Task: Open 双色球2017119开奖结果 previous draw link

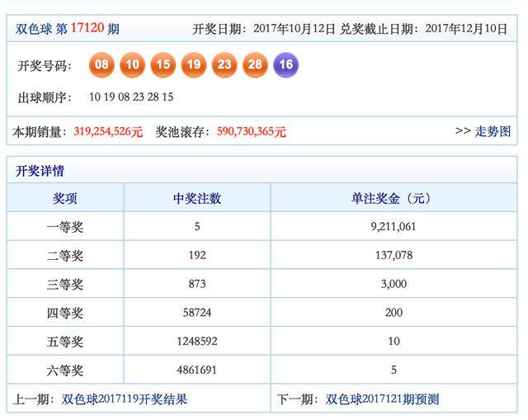Action: (x=124, y=399)
